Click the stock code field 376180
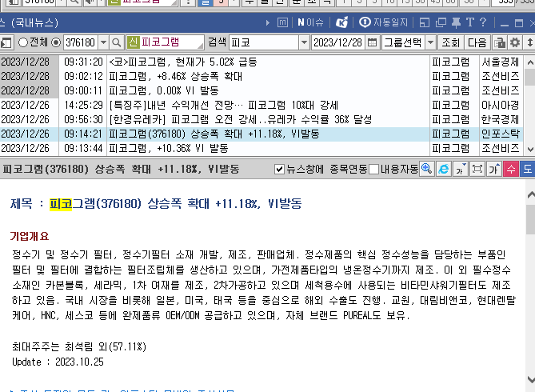This screenshot has height=392, width=535. tap(81, 42)
